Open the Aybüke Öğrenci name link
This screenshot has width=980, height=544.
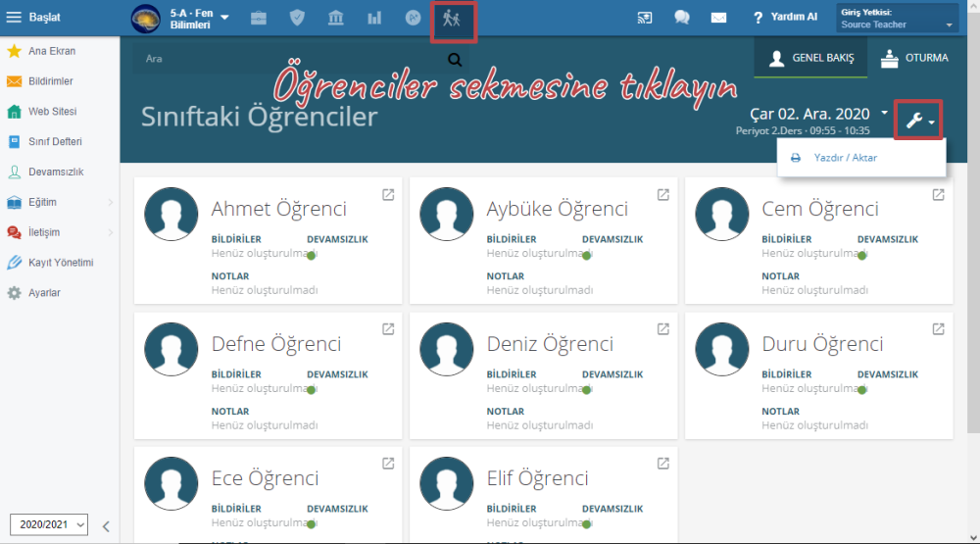[557, 209]
